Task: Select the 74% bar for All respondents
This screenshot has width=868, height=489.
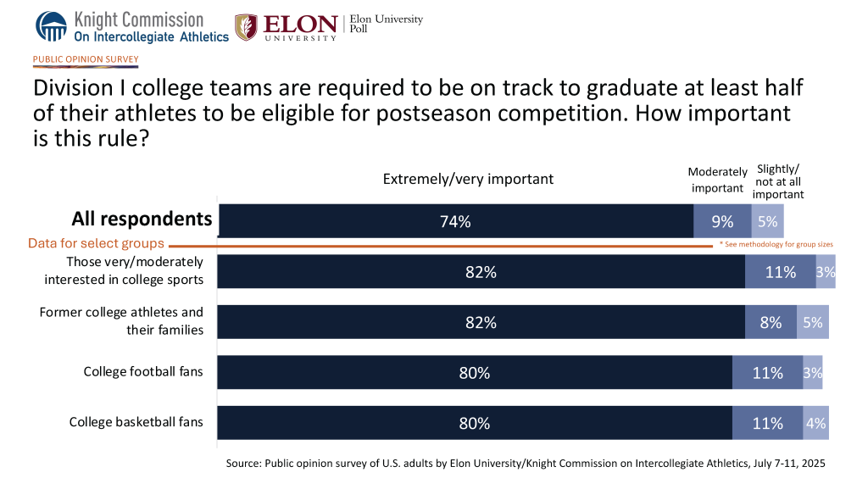Action: click(x=456, y=221)
